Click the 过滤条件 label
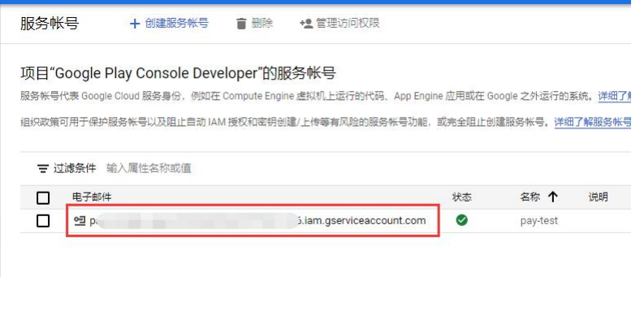644x316 pixels. pyautogui.click(x=75, y=168)
